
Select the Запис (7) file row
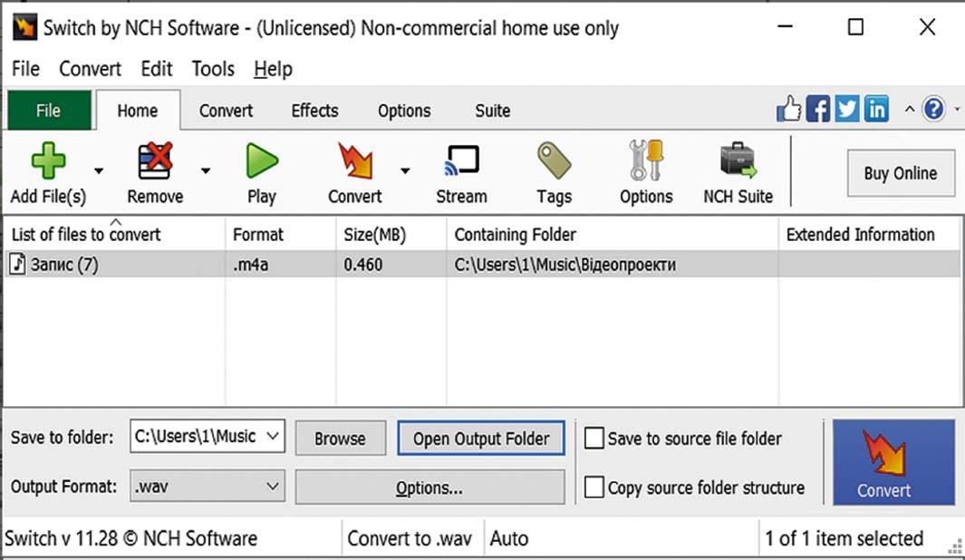coord(482,264)
